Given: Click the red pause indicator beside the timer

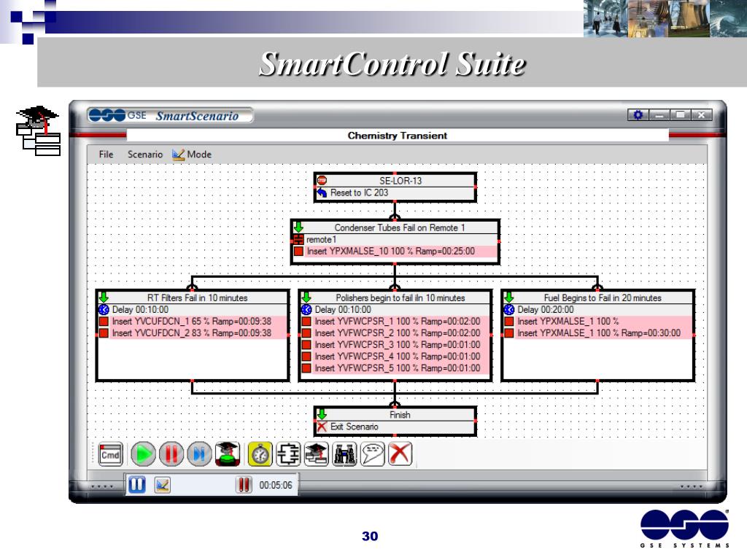Looking at the screenshot, I should [244, 485].
